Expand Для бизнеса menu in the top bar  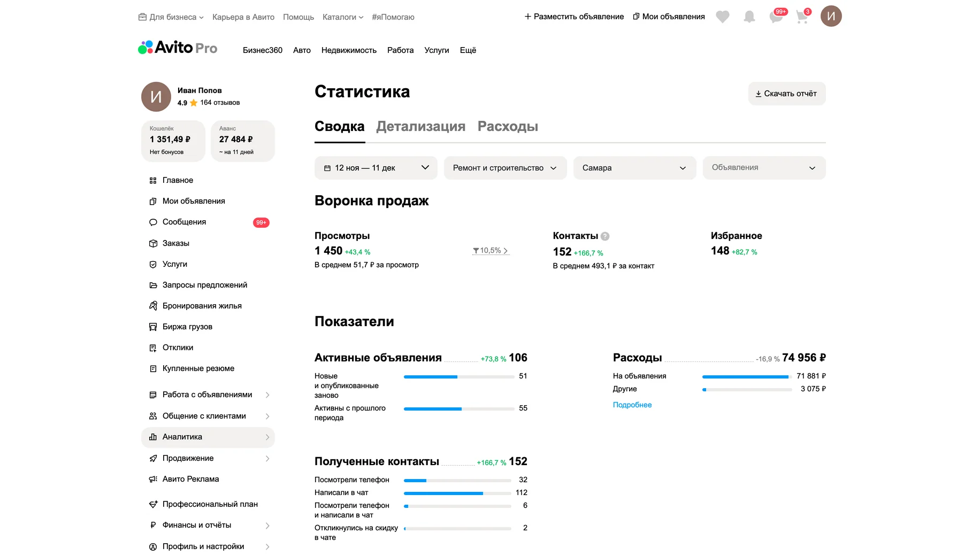[x=171, y=17]
